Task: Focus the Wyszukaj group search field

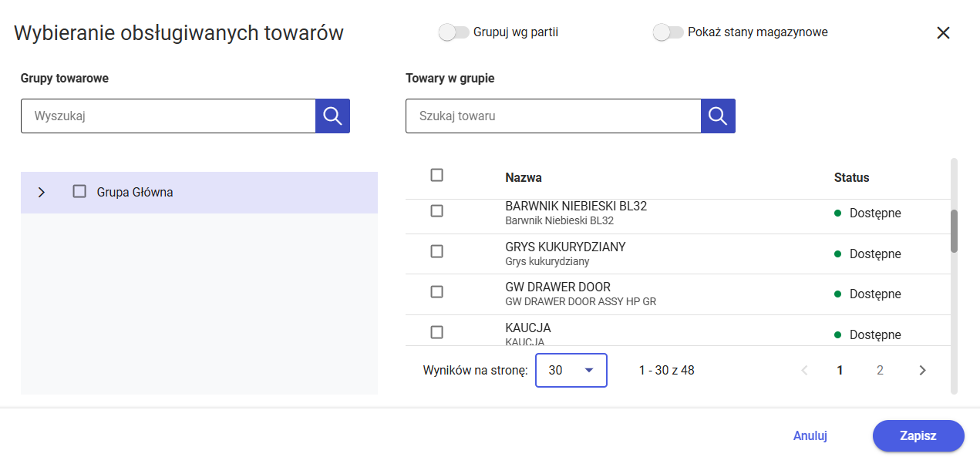Action: point(168,116)
